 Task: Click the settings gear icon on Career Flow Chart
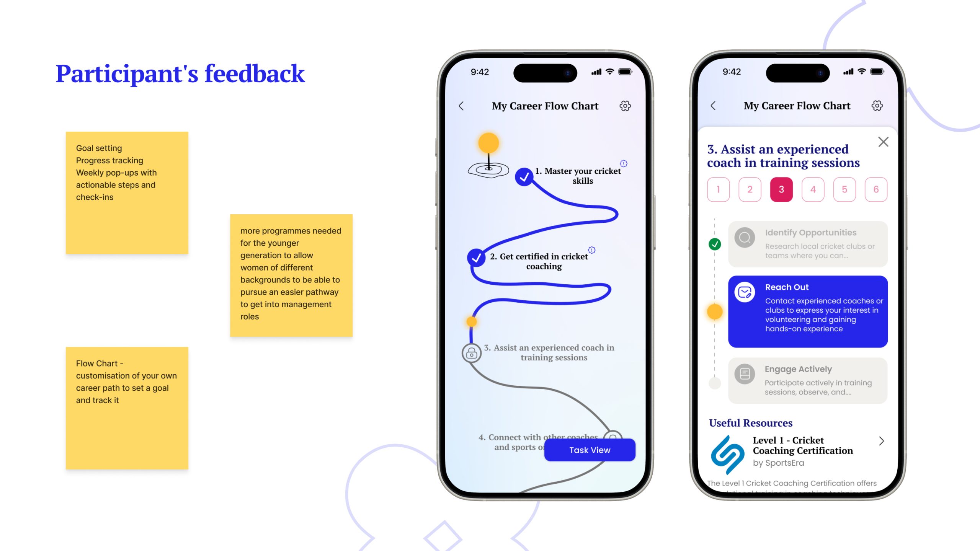pyautogui.click(x=625, y=106)
